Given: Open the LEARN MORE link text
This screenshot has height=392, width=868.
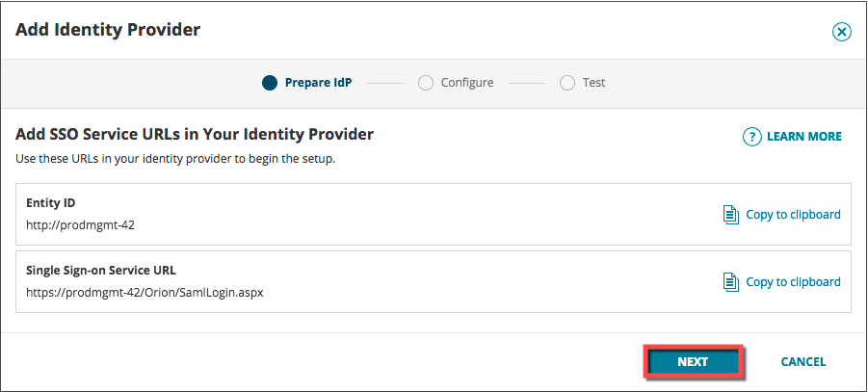Looking at the screenshot, I should [x=803, y=137].
